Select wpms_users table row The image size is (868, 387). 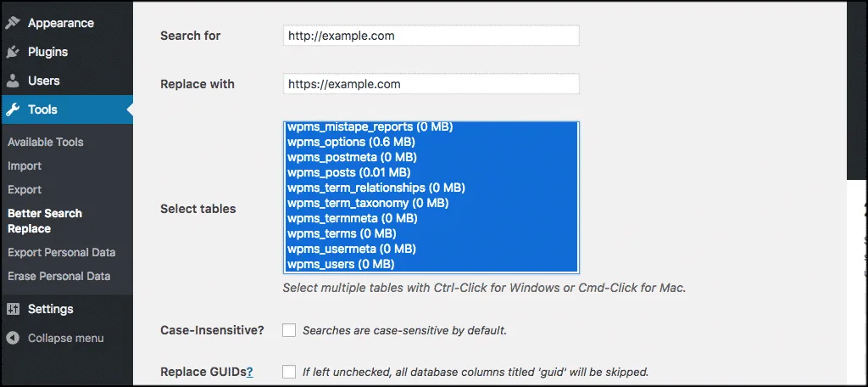pyautogui.click(x=431, y=264)
